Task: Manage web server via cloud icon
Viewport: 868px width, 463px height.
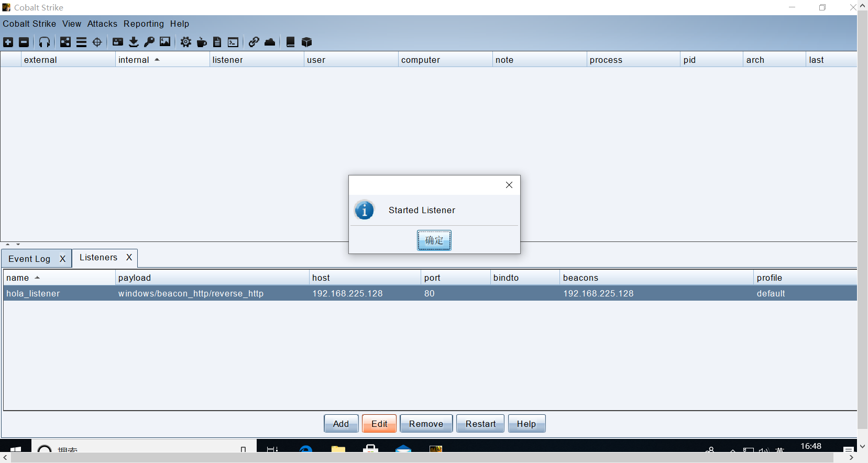Action: tap(270, 42)
